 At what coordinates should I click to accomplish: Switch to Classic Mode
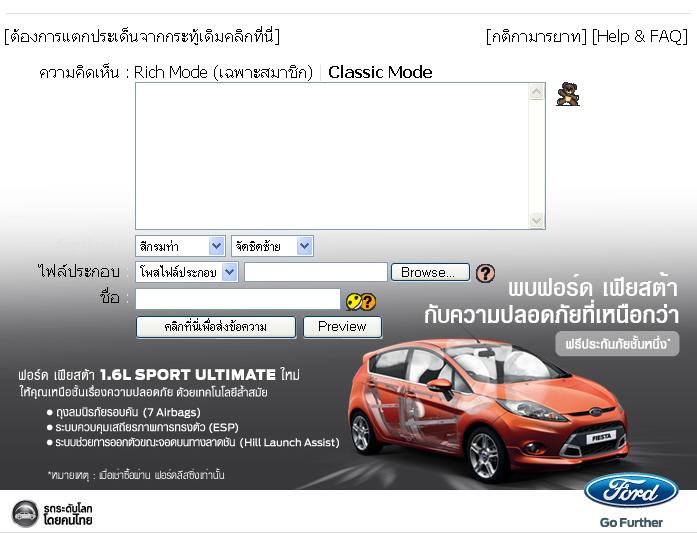tap(380, 72)
